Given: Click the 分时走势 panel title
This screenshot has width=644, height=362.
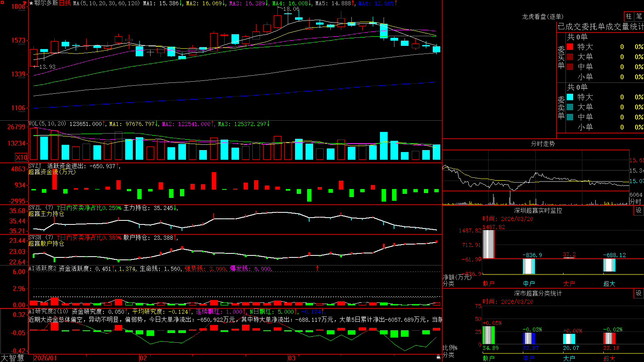Looking at the screenshot, I should [543, 144].
